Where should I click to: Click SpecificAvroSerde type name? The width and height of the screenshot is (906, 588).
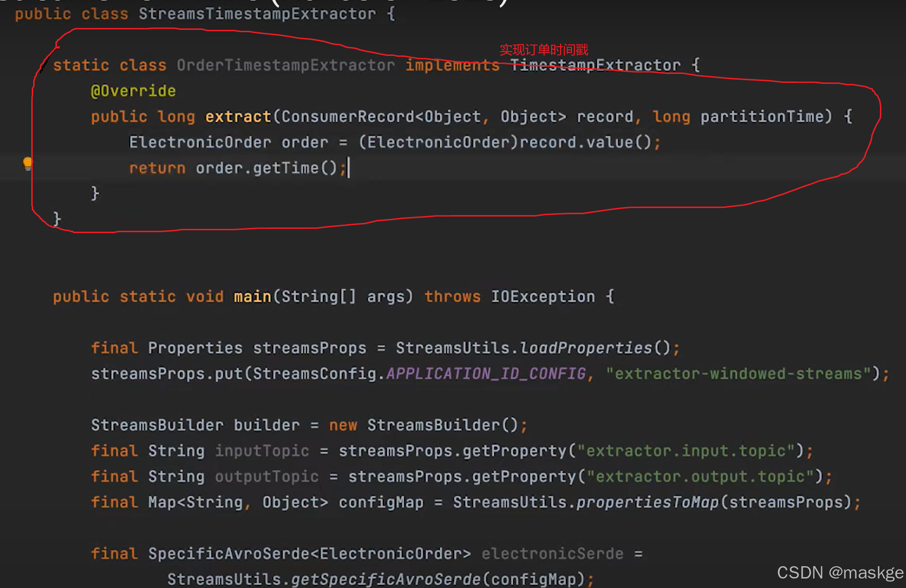click(x=228, y=553)
